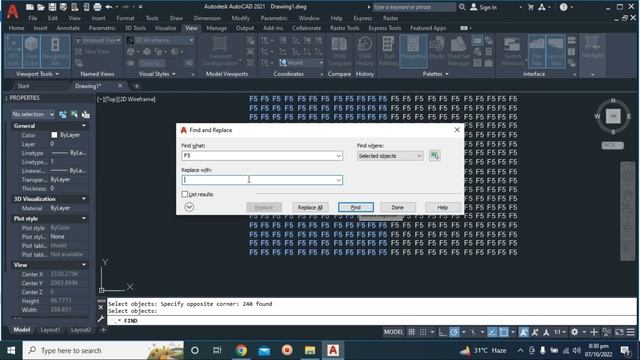Open the Replace with dropdown arrow

point(338,180)
